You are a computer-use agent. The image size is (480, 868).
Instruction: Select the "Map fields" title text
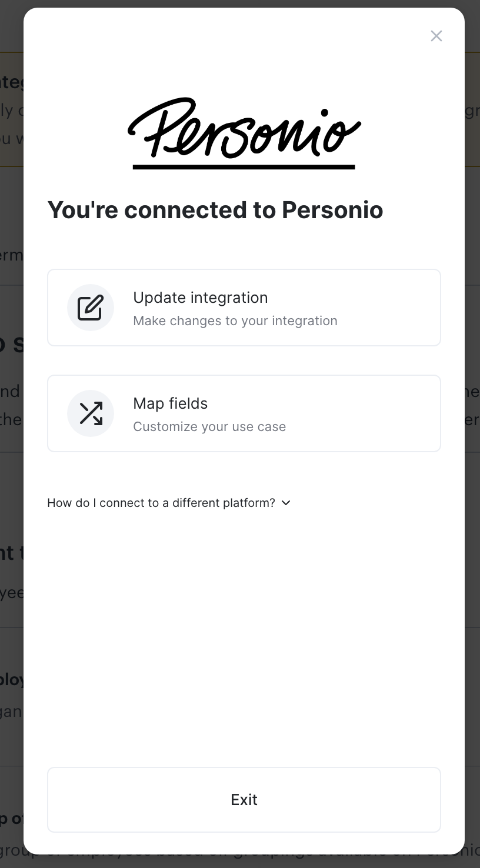(x=171, y=403)
